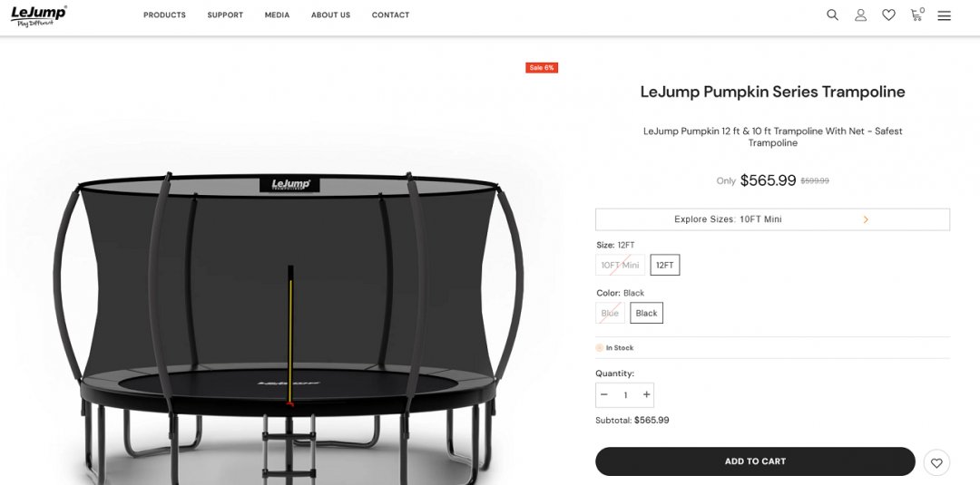
Task: Open the search magnifier icon
Action: [x=832, y=15]
